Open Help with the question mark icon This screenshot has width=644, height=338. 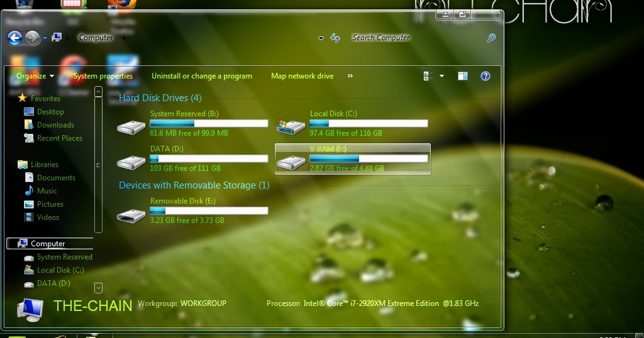point(485,76)
